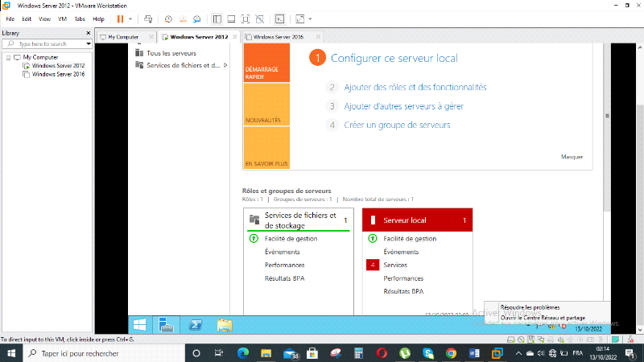Expand Services de fichiers et de stockage arrow
This screenshot has width=644, height=362.
[x=225, y=65]
